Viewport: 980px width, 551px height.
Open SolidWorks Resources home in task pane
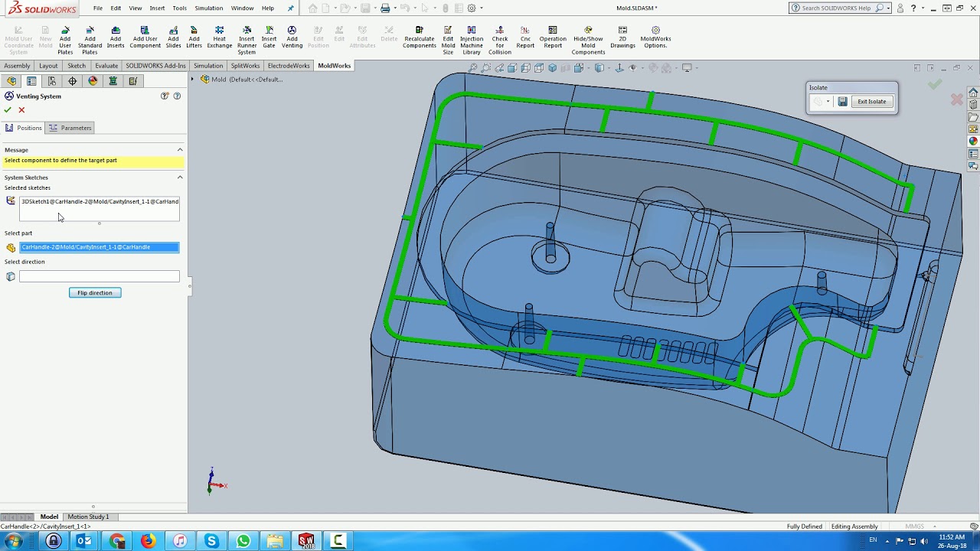973,93
